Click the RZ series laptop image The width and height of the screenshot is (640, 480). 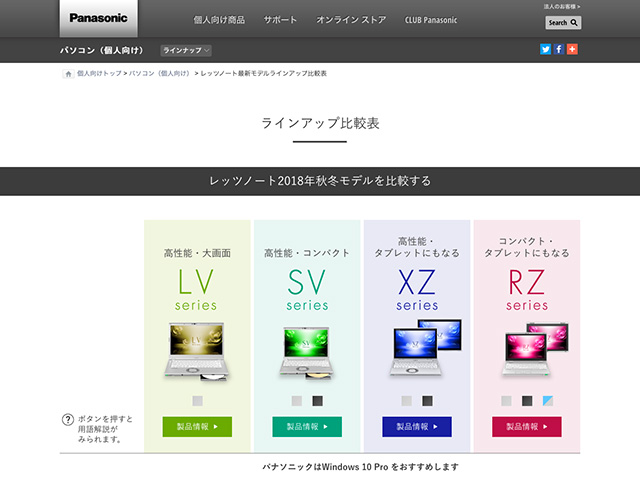point(535,349)
